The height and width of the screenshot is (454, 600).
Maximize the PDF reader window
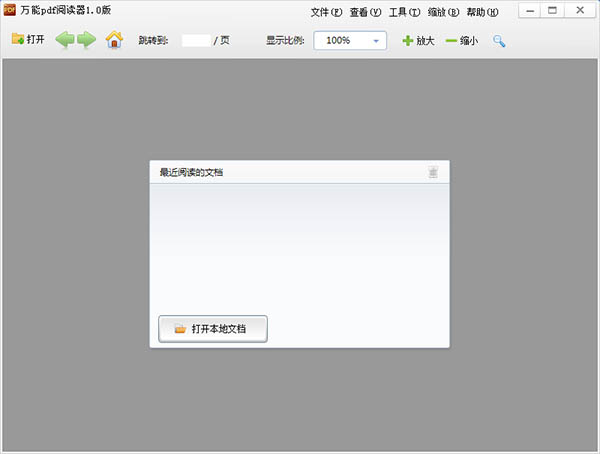tap(552, 10)
